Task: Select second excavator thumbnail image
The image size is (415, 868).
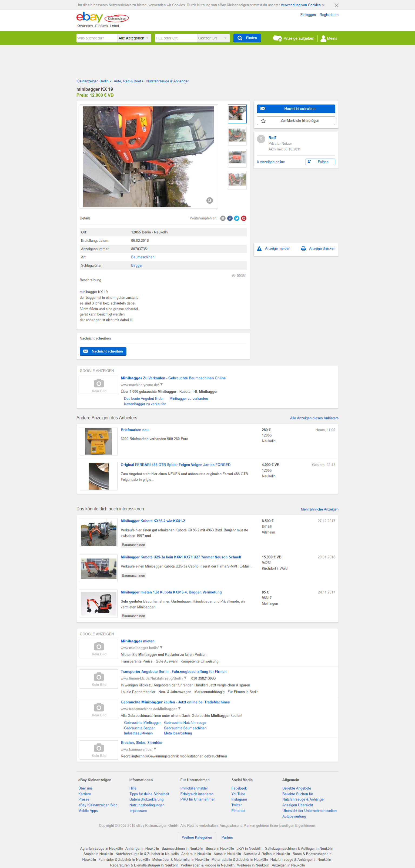Action: 237,136
